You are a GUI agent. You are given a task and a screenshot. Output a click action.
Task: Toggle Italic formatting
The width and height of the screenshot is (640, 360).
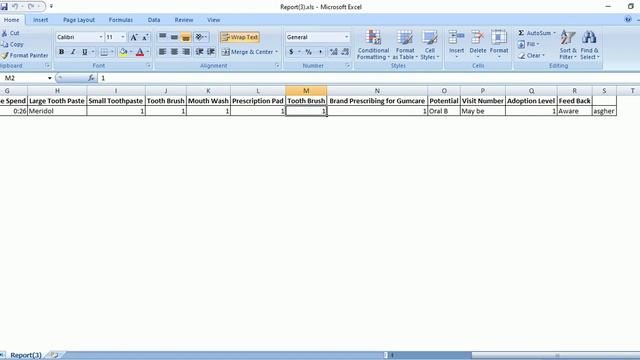[x=73, y=52]
